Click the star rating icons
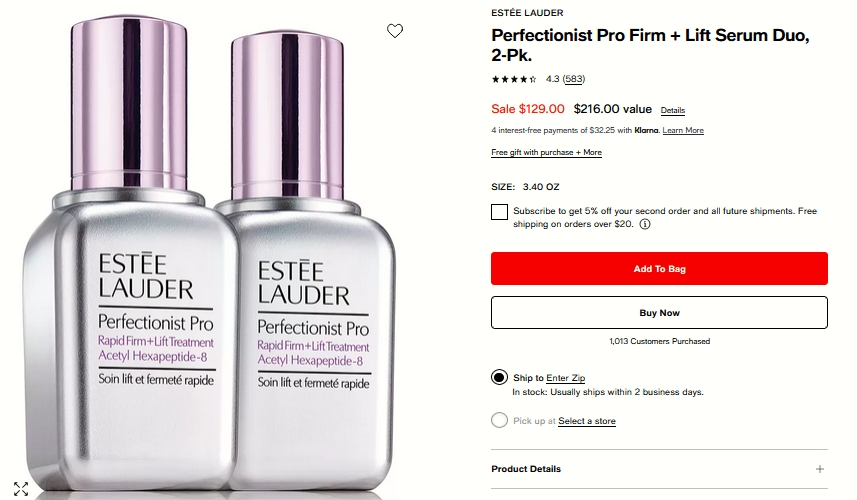 point(514,79)
